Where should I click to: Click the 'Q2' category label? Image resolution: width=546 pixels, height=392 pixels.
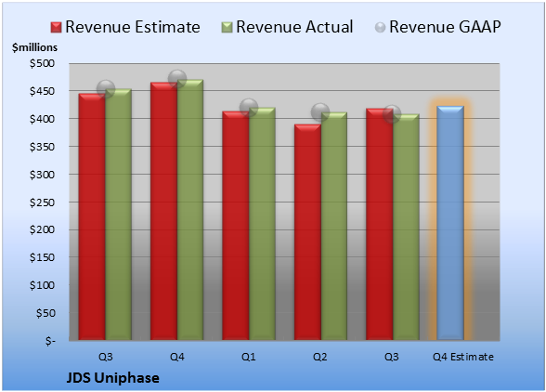click(320, 357)
